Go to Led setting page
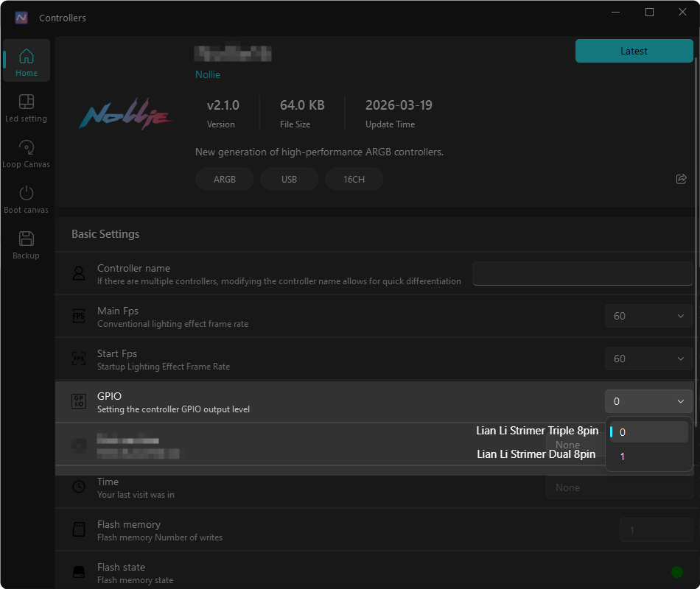The image size is (700, 589). [x=27, y=108]
